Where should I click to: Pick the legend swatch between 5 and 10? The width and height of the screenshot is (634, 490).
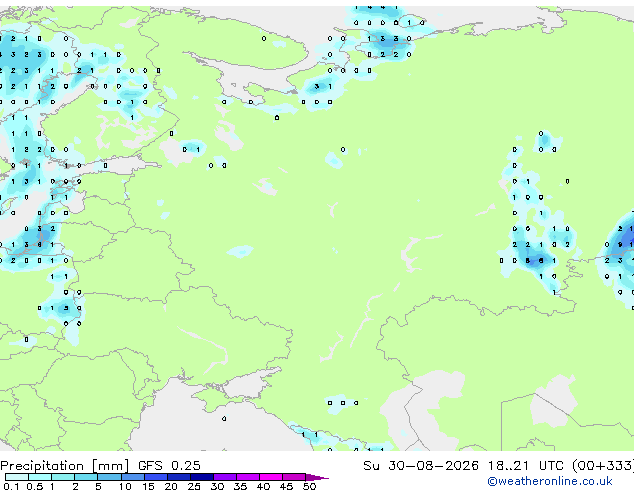click(109, 477)
